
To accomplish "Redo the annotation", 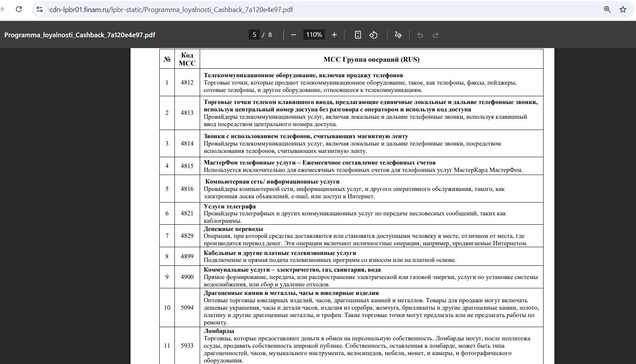I will point(436,35).
